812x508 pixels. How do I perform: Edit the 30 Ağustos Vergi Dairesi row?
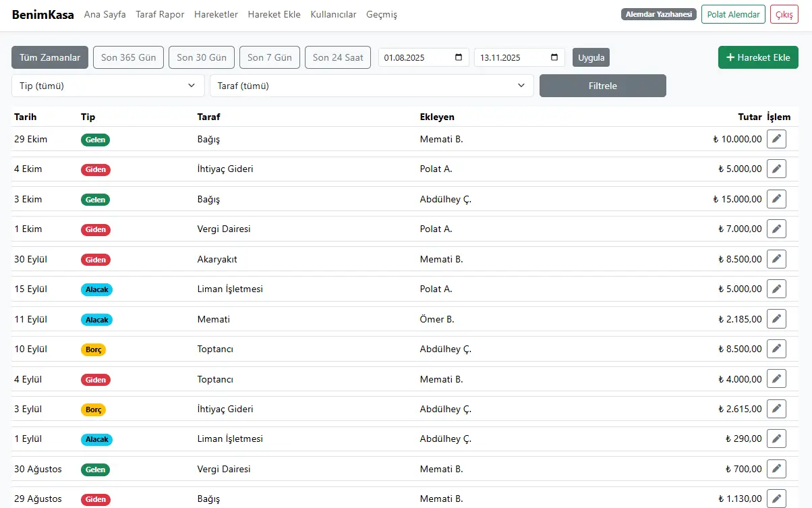[776, 469]
